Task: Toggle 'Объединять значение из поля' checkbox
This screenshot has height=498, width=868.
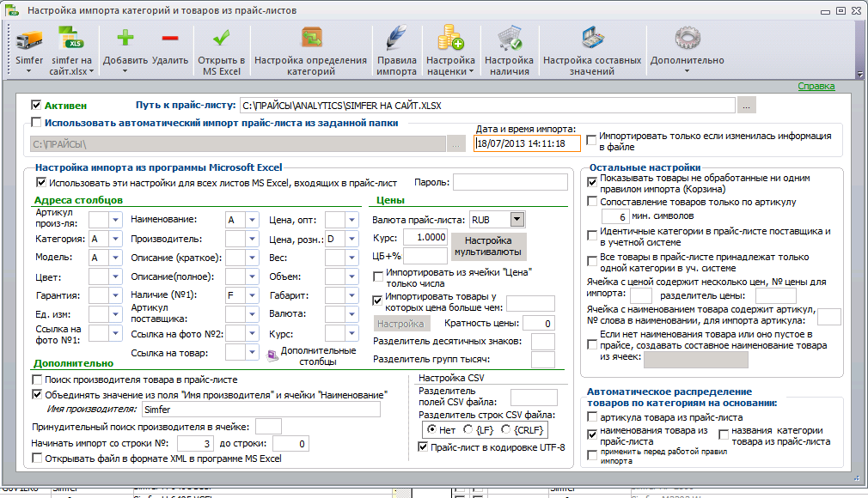Action: click(37, 394)
